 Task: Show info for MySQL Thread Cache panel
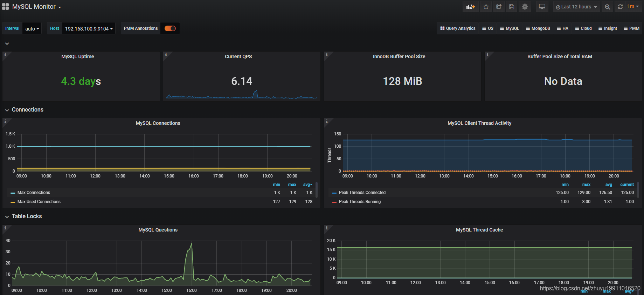327,228
